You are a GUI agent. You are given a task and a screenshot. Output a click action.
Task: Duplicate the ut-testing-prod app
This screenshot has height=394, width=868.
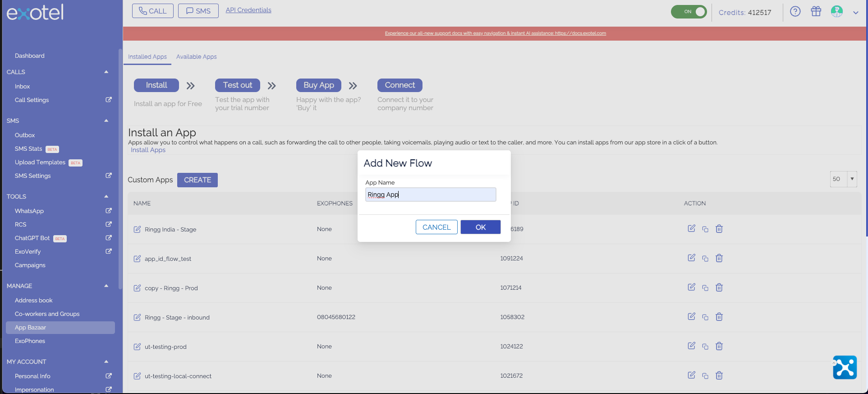coord(705,347)
